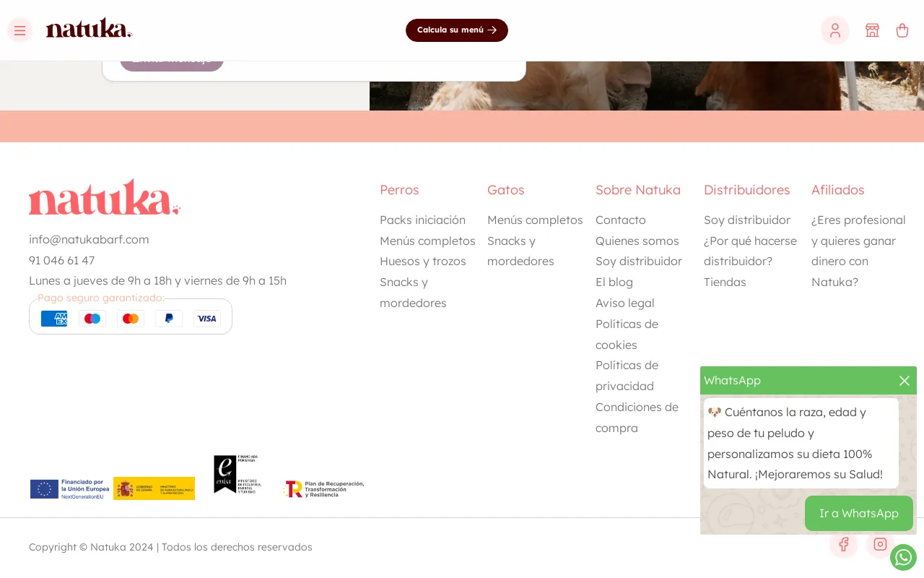This screenshot has height=578, width=924.
Task: Open the store locator icon
Action: click(x=872, y=30)
